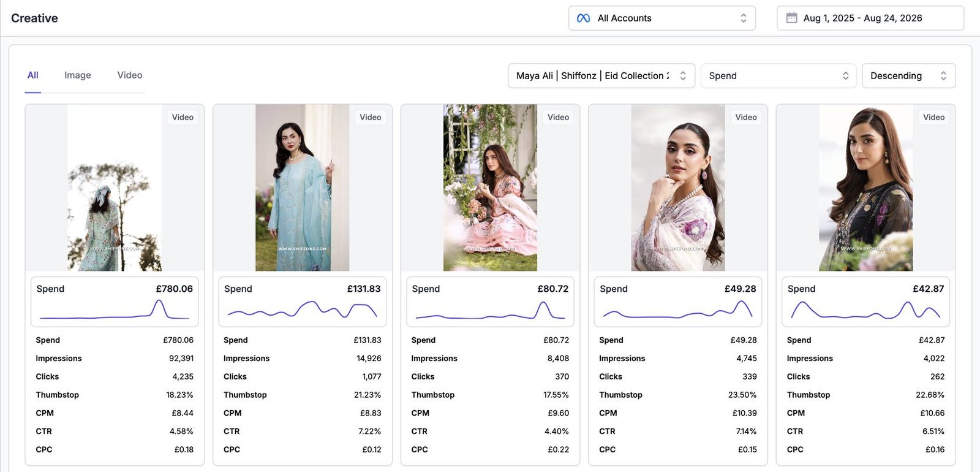Open the thumbnail of woman in field by tree
Image resolution: width=980 pixels, height=472 pixels.
tap(115, 188)
